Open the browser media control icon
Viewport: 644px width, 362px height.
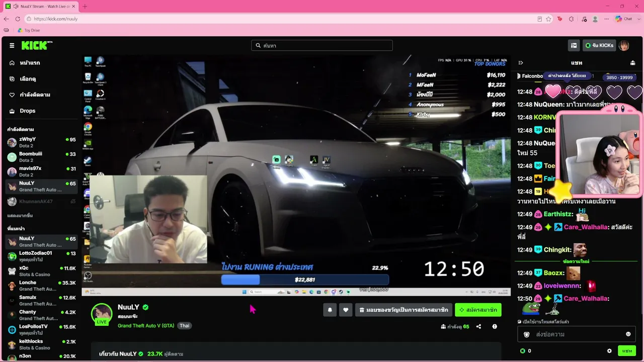point(584,19)
